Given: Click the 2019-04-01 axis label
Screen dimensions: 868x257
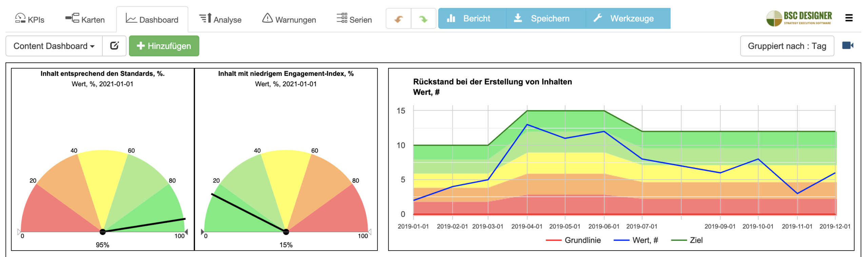Looking at the screenshot, I should 527,226.
